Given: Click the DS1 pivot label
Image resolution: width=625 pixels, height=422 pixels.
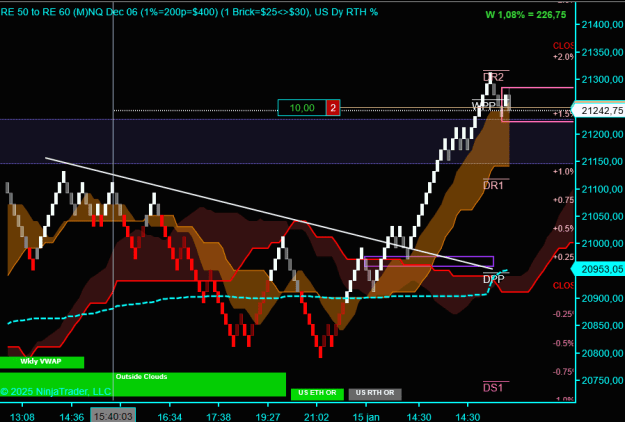Looking at the screenshot, I should tap(493, 387).
